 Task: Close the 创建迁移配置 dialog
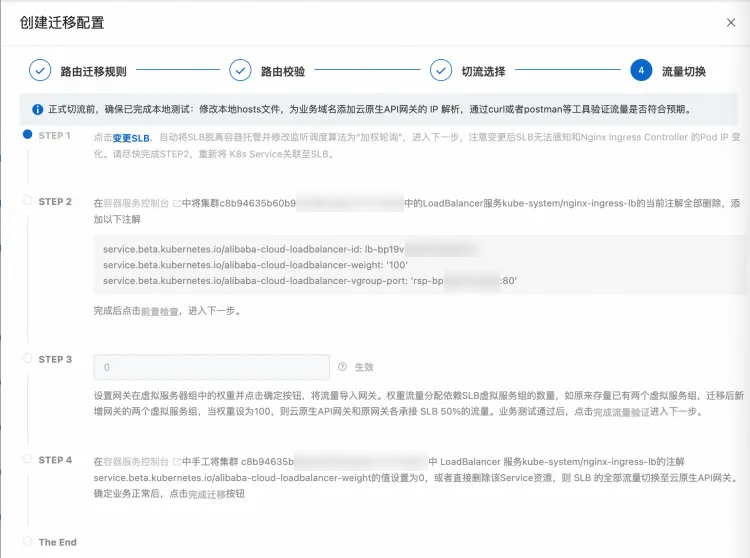tap(730, 22)
